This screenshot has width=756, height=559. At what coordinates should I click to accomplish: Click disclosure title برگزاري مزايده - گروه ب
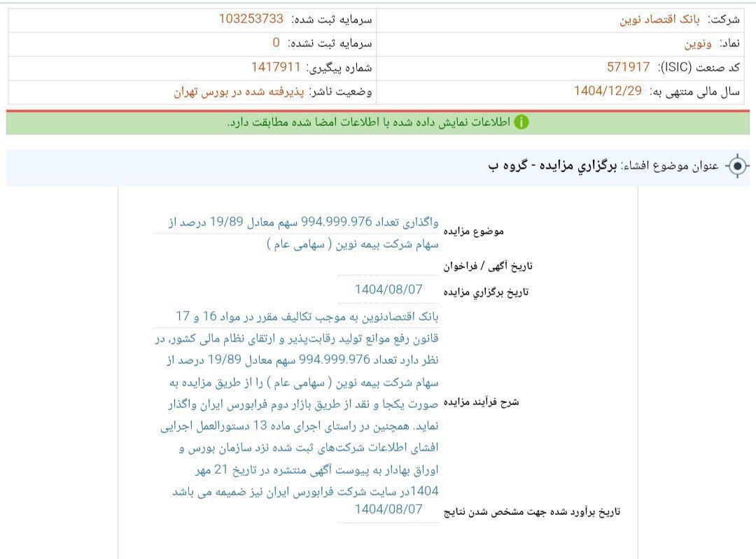552,167
